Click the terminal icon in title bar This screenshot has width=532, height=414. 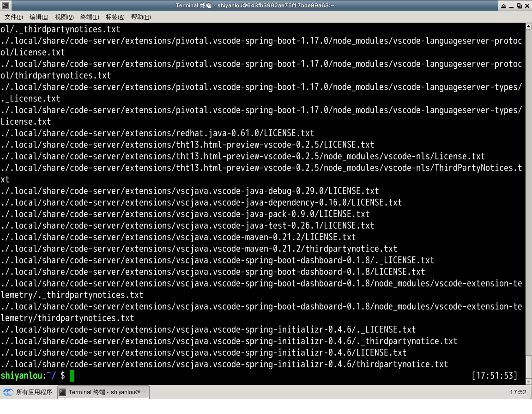(6, 6)
